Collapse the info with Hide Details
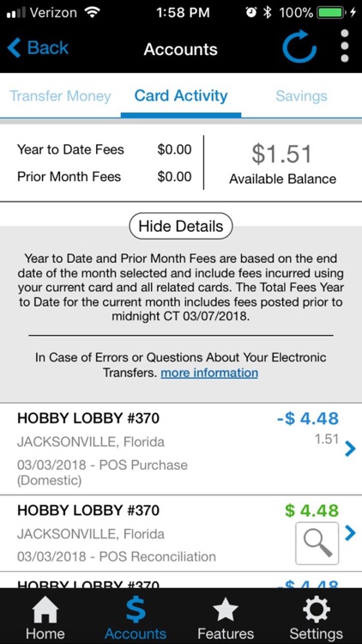The height and width of the screenshot is (644, 362). (181, 226)
